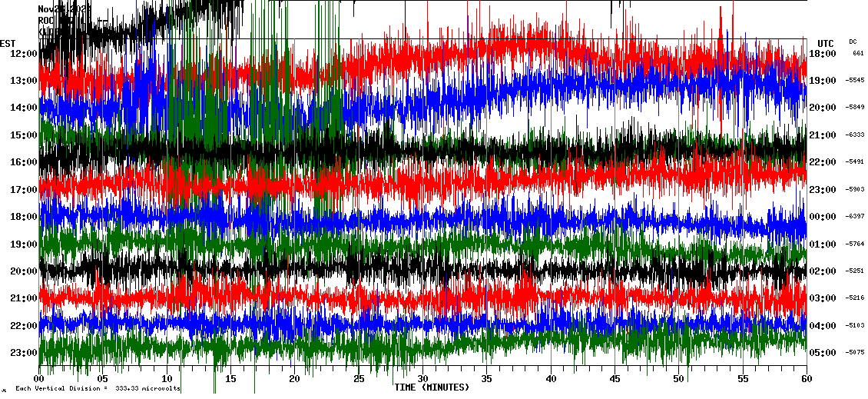Click the 45 minute axis tick label

[615, 379]
